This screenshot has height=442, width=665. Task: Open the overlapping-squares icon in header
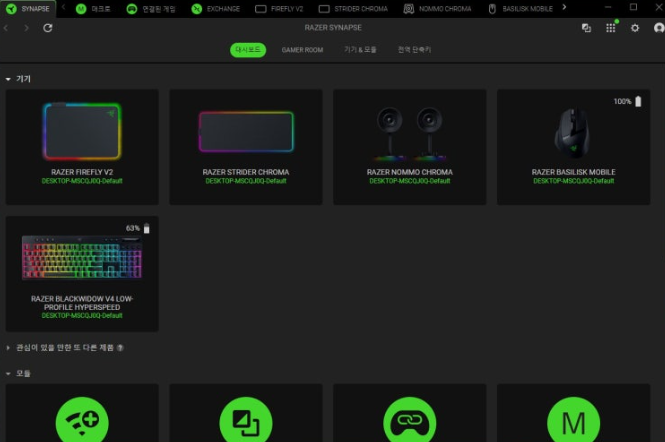(586, 28)
